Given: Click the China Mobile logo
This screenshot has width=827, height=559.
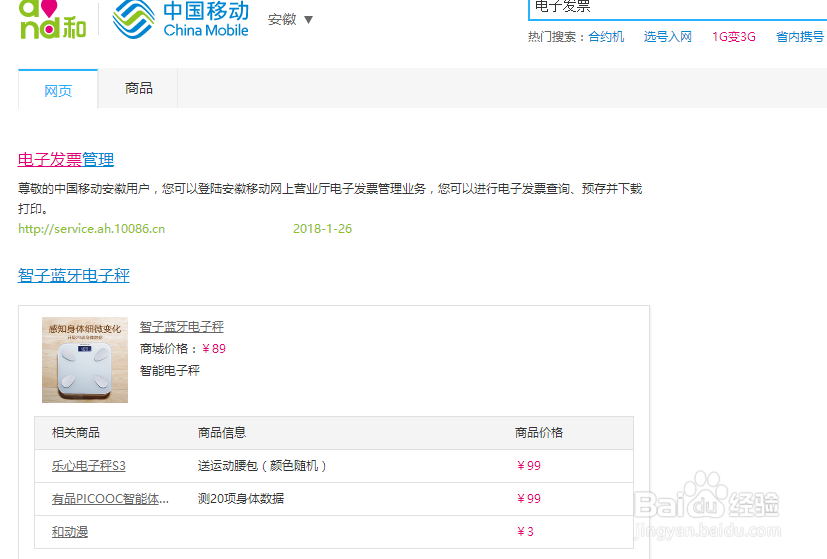Looking at the screenshot, I should (180, 20).
